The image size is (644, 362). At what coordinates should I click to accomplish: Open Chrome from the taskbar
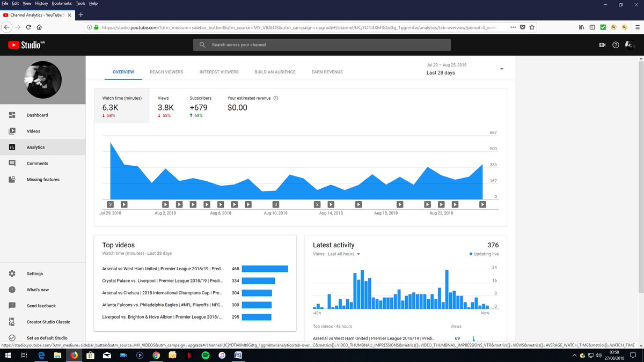pos(156,355)
